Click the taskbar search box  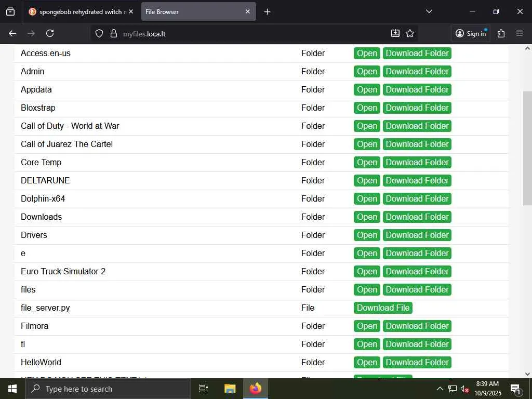coord(108,389)
